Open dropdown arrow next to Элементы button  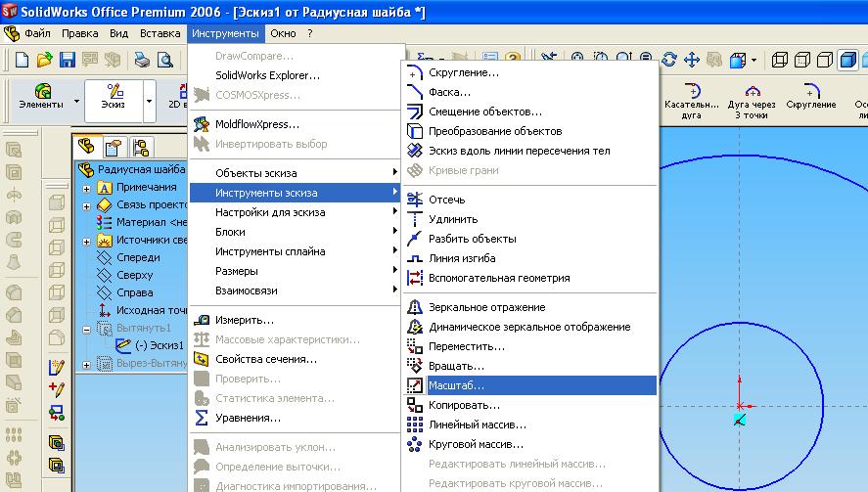pos(76,101)
